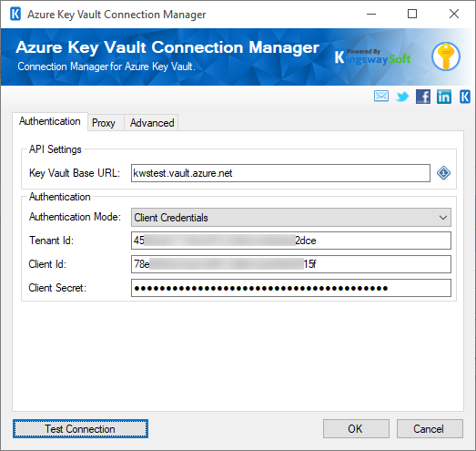Click the KingswaySoft K icon beside LinkedIn
This screenshot has height=451, width=476.
coord(465,97)
